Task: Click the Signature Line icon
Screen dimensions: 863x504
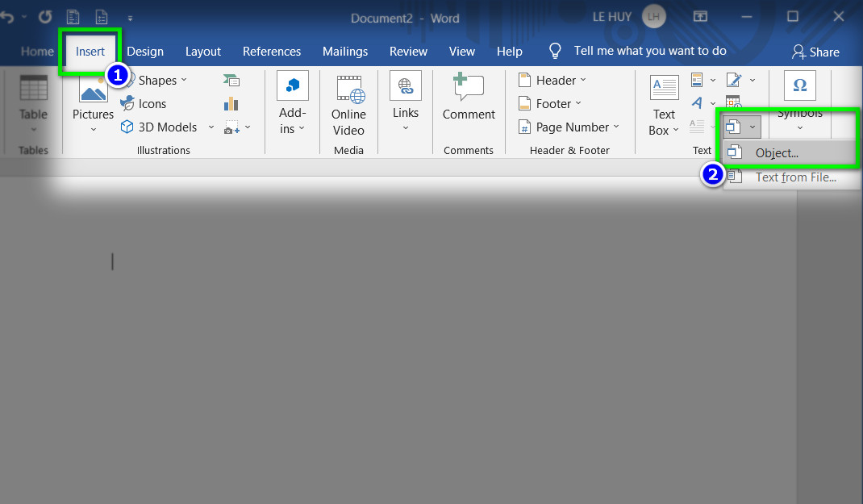Action: [734, 80]
